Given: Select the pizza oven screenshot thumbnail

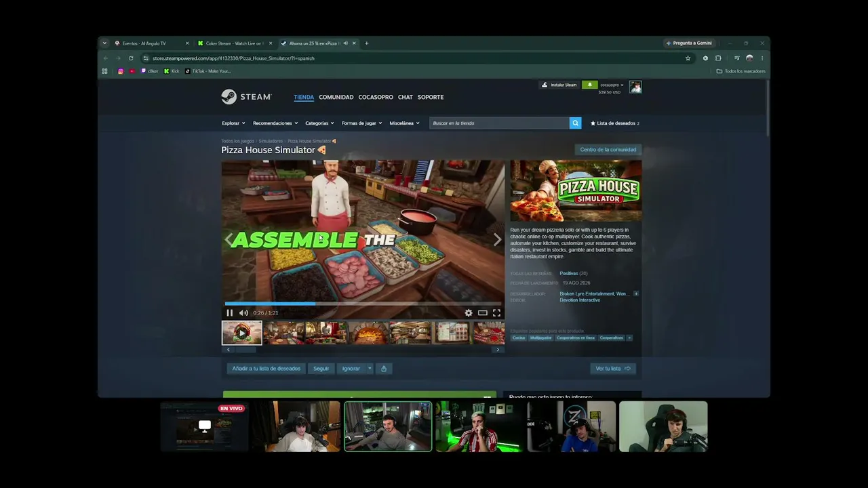Looking at the screenshot, I should click(x=368, y=333).
